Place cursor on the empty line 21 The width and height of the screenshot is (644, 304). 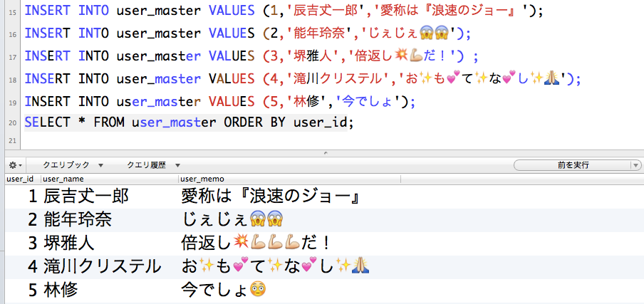328,141
